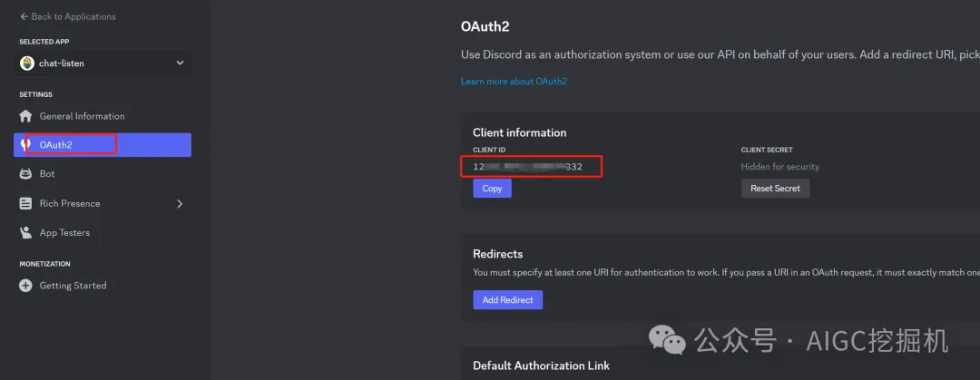The height and width of the screenshot is (380, 980).
Task: Copy the client ID with Copy button
Action: [492, 188]
